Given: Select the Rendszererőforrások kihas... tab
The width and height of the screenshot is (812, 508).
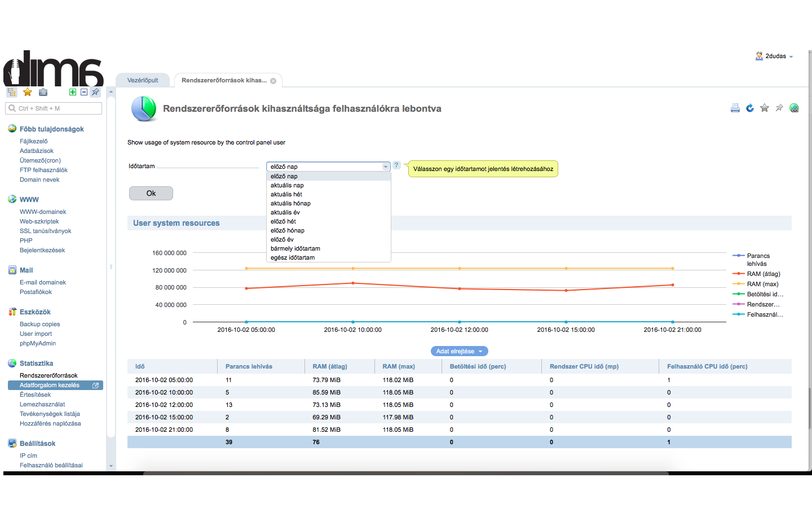Looking at the screenshot, I should tap(224, 80).
